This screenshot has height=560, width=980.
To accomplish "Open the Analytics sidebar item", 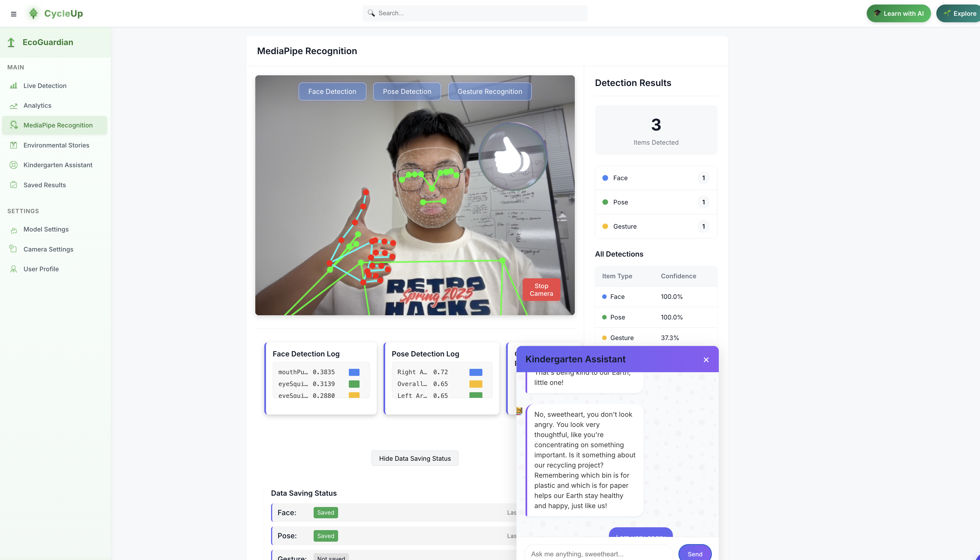I will pyautogui.click(x=37, y=105).
